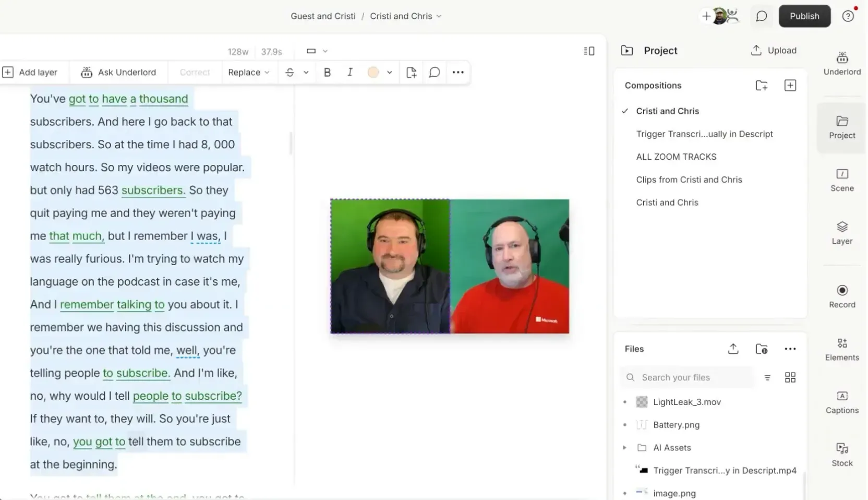868x500 pixels.
Task: Open the Replace dropdown
Action: coord(249,72)
